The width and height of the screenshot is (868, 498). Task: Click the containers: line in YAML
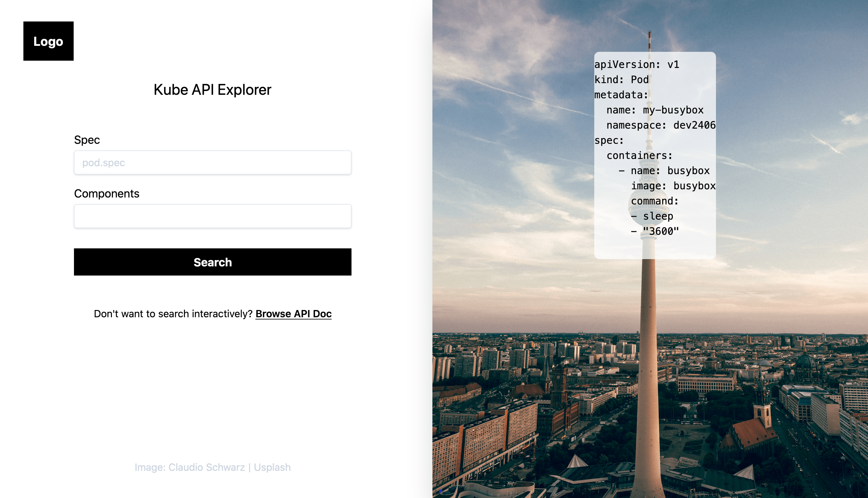(x=639, y=155)
